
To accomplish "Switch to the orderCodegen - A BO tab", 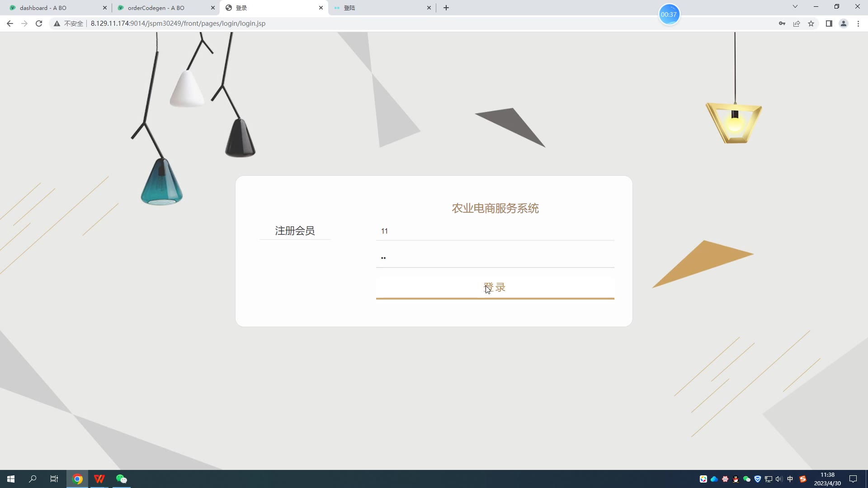I will pos(165,8).
